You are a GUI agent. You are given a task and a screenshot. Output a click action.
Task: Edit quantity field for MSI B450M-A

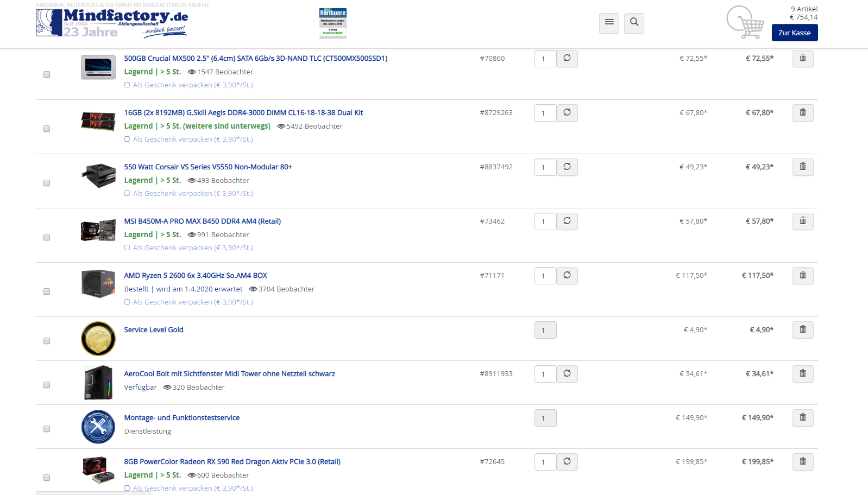pos(545,221)
